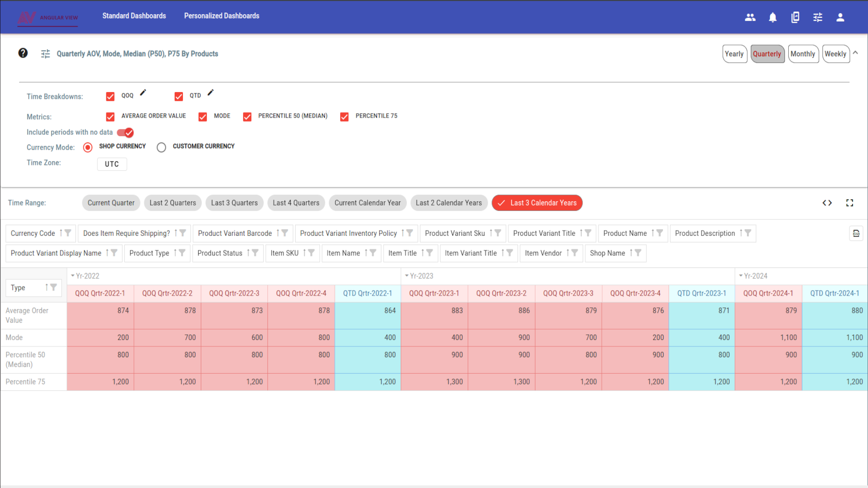Turn off the Include periods with no data toggle

[x=124, y=132]
